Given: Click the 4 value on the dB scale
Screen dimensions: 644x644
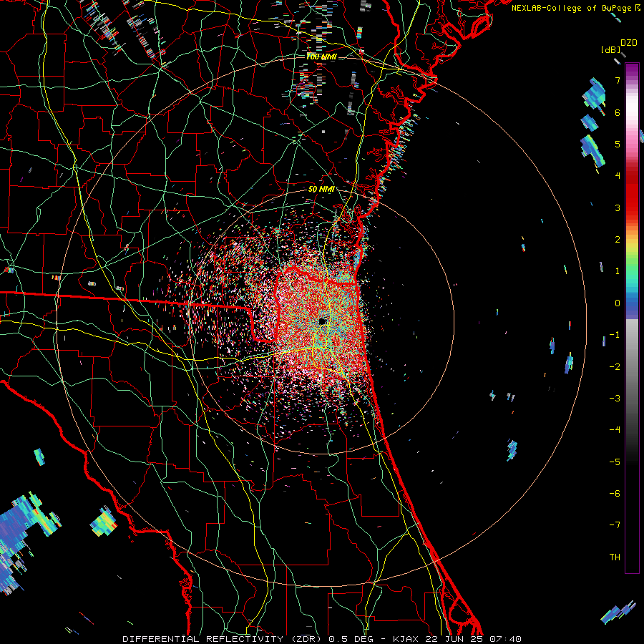Looking at the screenshot, I should click(618, 176).
